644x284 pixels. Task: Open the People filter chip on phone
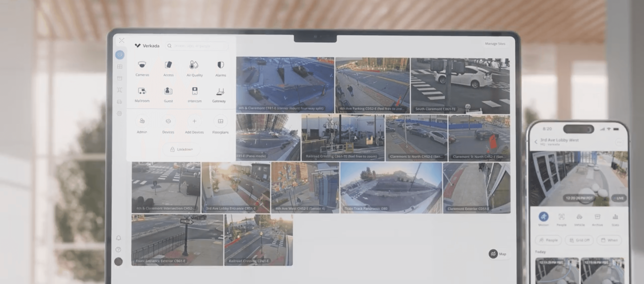tap(549, 240)
